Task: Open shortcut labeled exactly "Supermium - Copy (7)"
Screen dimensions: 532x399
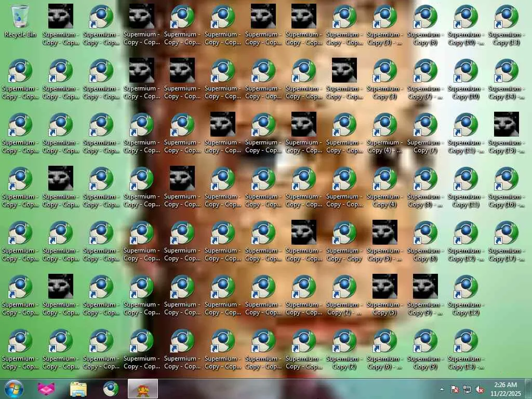Action: point(425,132)
